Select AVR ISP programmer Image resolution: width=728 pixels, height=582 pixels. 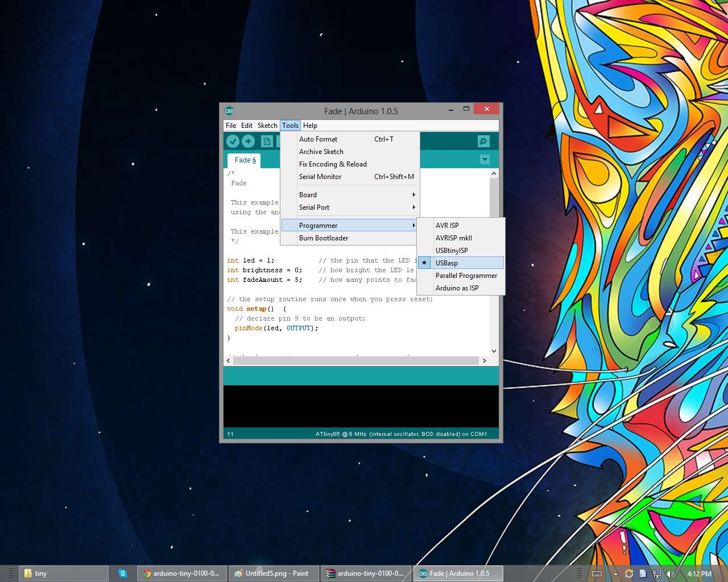coord(461,226)
